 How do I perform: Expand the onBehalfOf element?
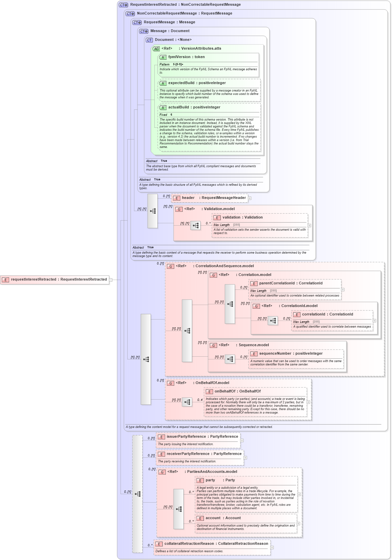tap(308, 402)
